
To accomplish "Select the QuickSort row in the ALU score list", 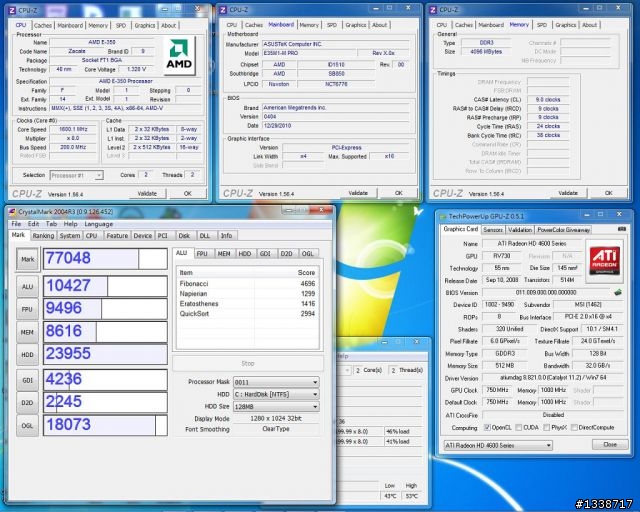I will tap(247, 314).
